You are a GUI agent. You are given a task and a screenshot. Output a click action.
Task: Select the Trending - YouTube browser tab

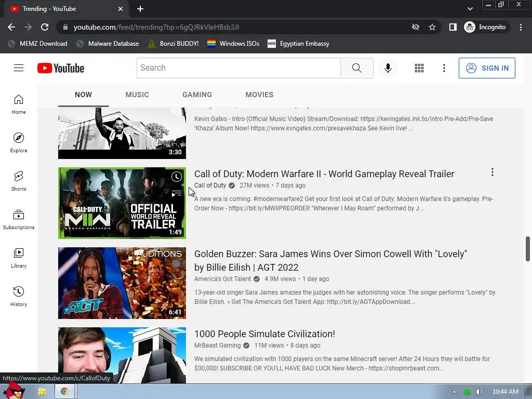click(x=66, y=9)
